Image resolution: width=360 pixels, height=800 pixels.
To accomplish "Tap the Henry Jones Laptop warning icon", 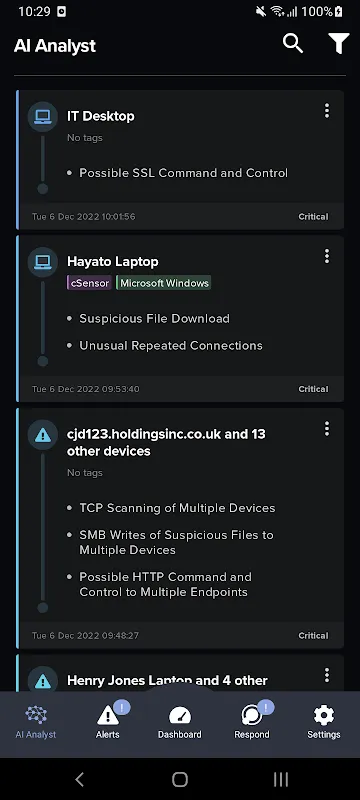I will click(x=43, y=681).
